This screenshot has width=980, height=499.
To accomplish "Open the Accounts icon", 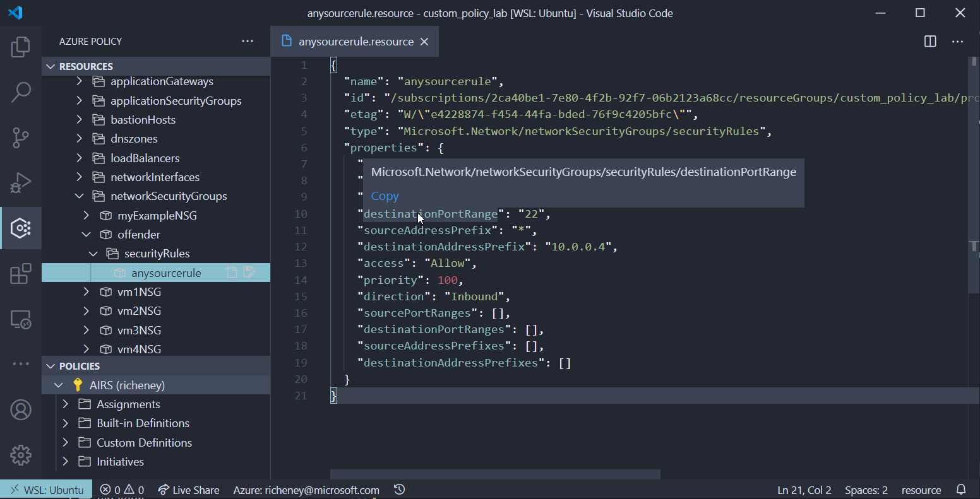I will (21, 410).
